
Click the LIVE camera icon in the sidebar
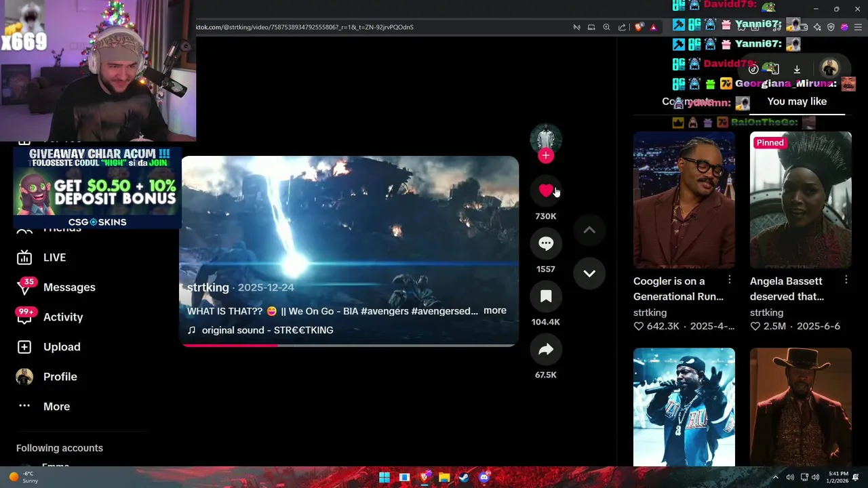[x=24, y=258]
